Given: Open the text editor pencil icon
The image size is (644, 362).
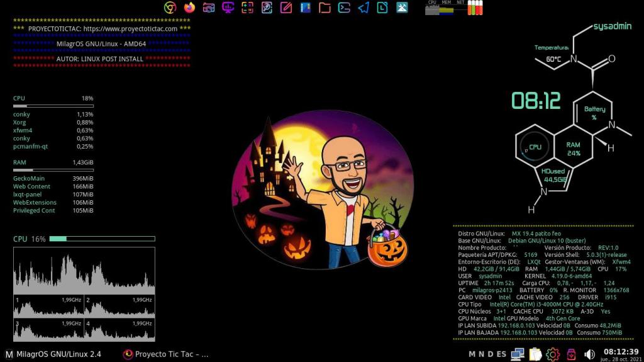Looking at the screenshot, I should 286,8.
